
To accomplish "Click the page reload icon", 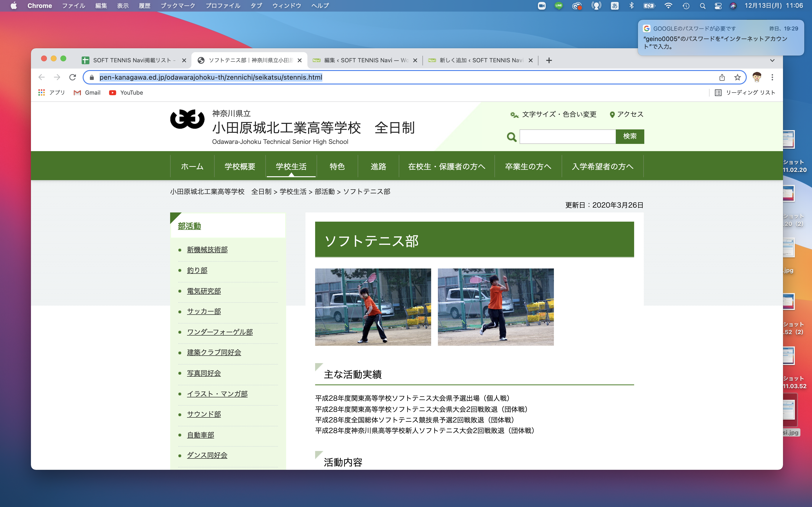I will click(72, 77).
